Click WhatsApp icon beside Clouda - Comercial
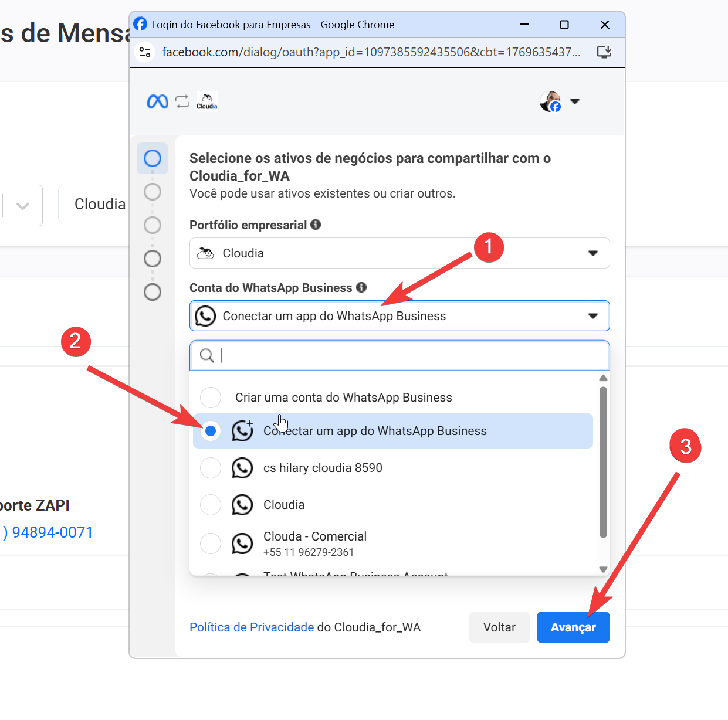This screenshot has width=728, height=720. (x=242, y=544)
